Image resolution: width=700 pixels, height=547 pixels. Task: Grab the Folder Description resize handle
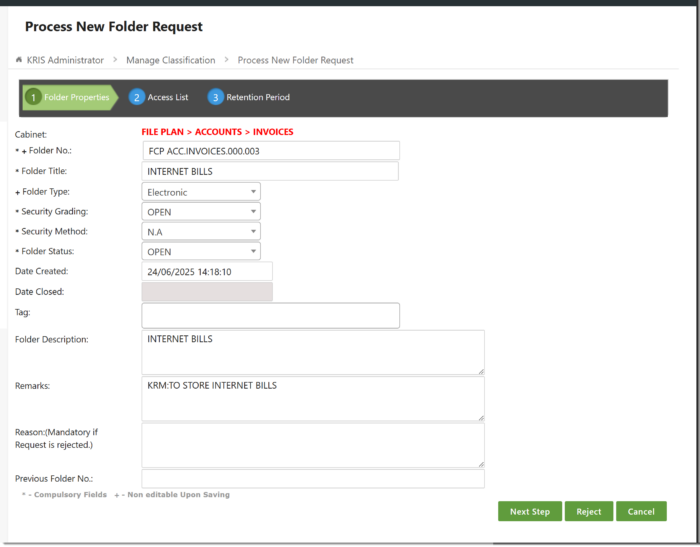coord(481,371)
